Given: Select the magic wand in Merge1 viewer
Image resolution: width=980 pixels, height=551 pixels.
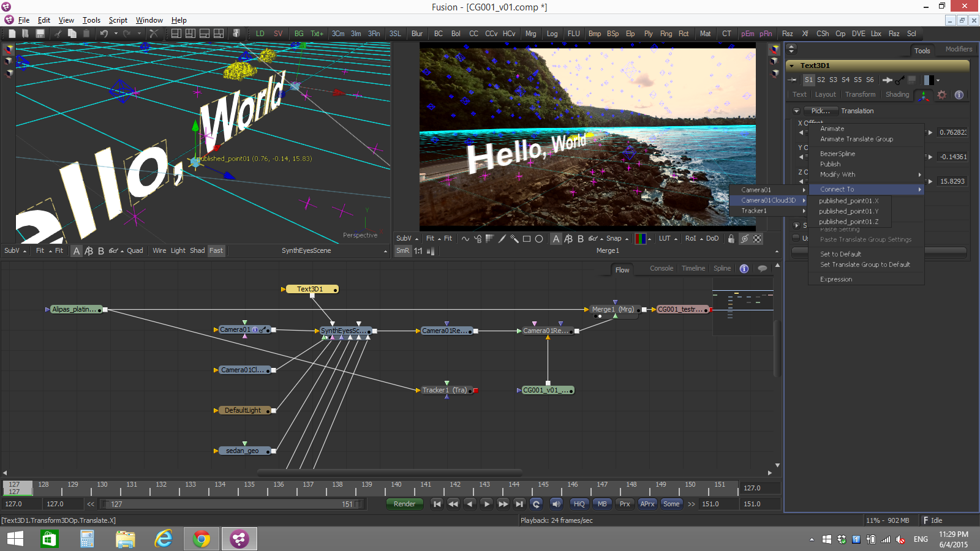Looking at the screenshot, I should [x=514, y=239].
